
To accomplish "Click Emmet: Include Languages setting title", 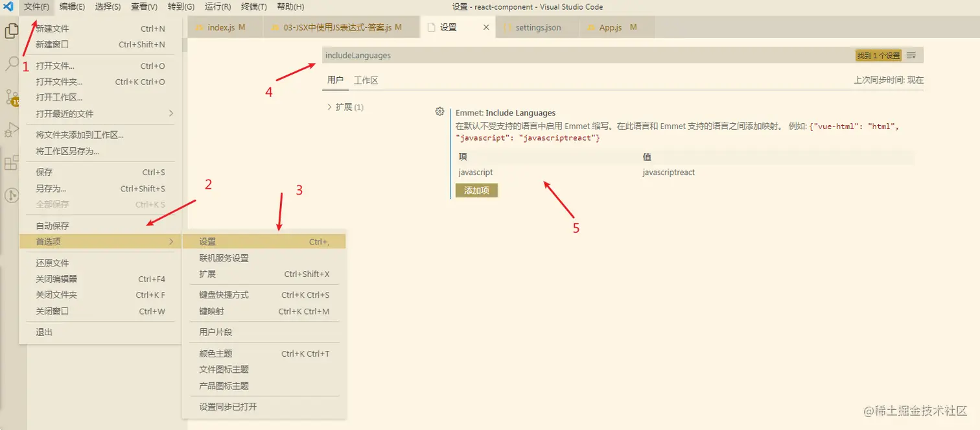I will coord(506,113).
